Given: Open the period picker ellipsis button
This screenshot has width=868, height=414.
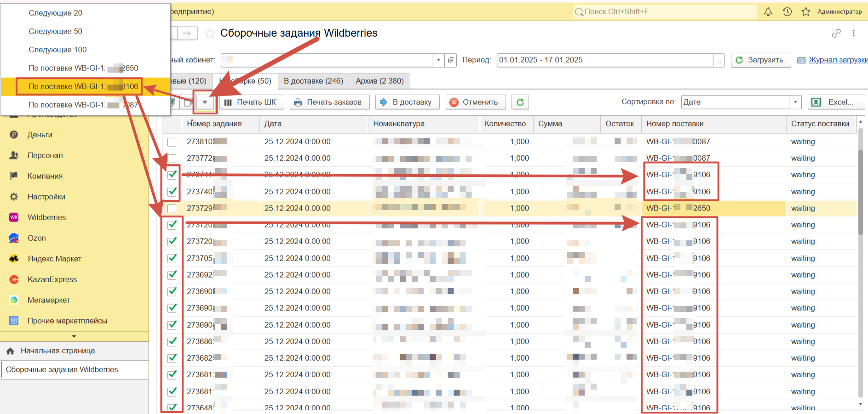Looking at the screenshot, I should pyautogui.click(x=719, y=60).
